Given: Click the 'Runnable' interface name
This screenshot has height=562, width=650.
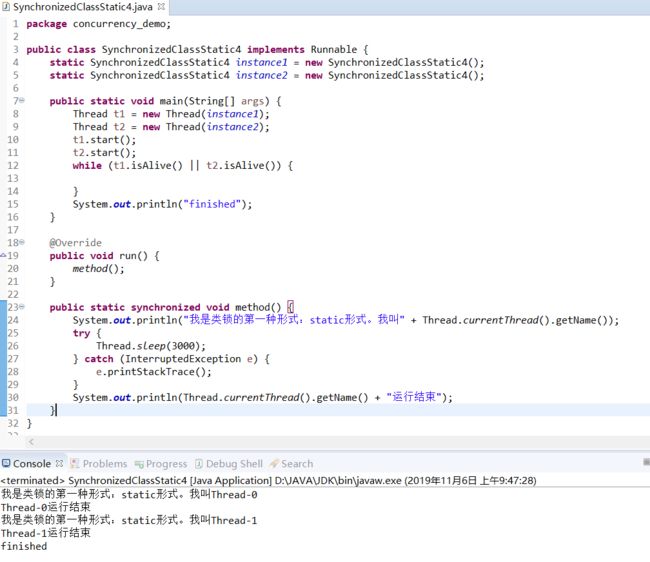Looking at the screenshot, I should 334,49.
